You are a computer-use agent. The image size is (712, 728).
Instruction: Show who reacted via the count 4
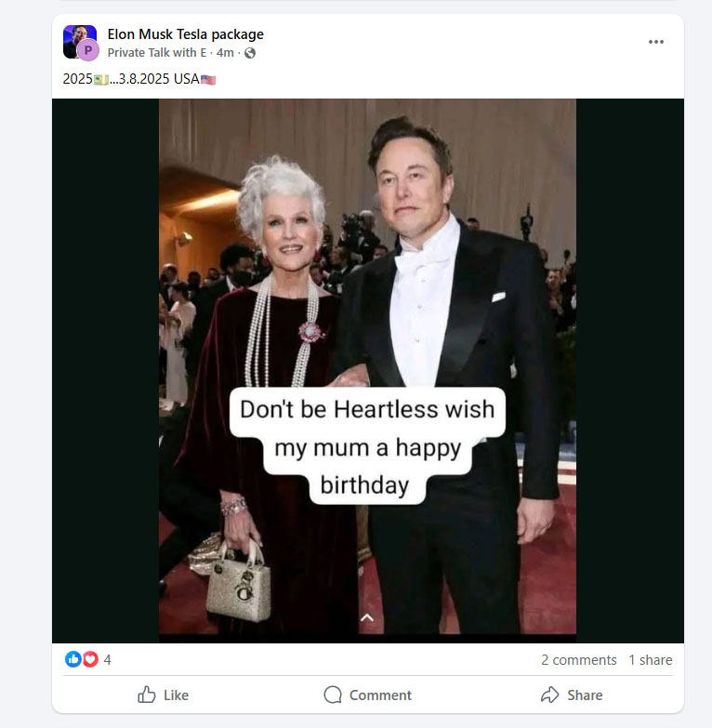coord(108,660)
